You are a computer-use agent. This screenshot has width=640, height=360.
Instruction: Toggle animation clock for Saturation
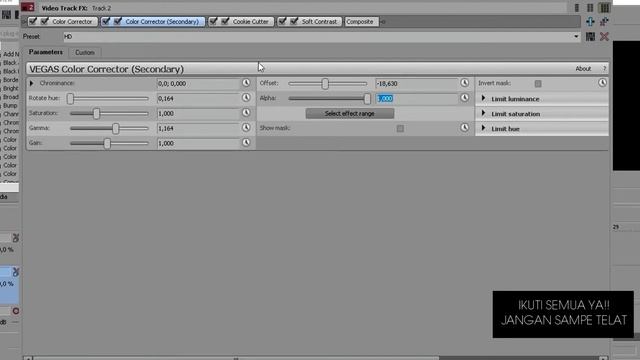(x=246, y=113)
